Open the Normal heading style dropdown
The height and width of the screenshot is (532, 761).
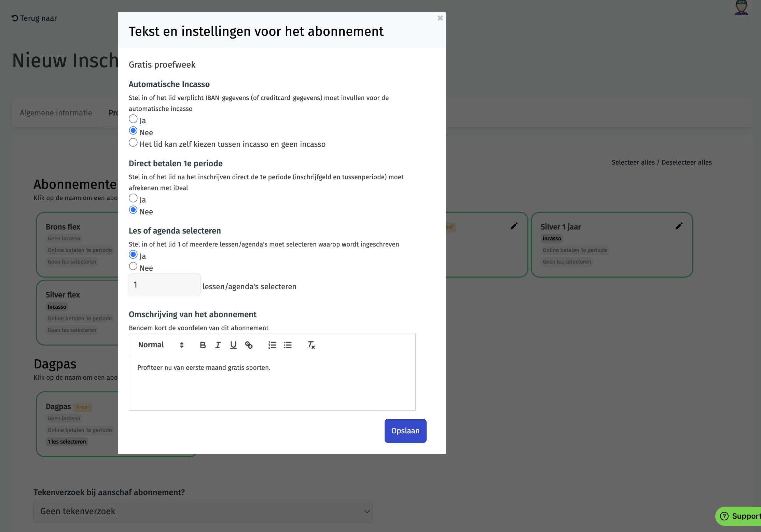tap(161, 345)
